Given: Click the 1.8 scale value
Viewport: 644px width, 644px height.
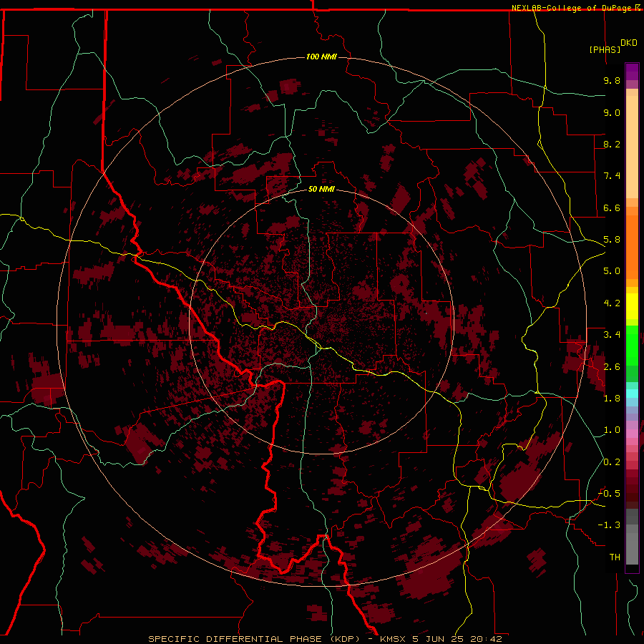Looking at the screenshot, I should pyautogui.click(x=612, y=399).
